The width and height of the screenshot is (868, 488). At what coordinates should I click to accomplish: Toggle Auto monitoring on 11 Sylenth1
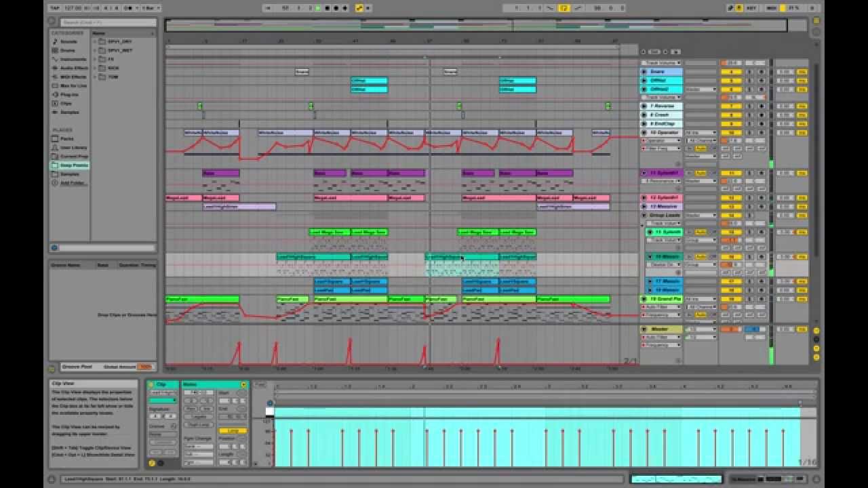click(x=701, y=174)
